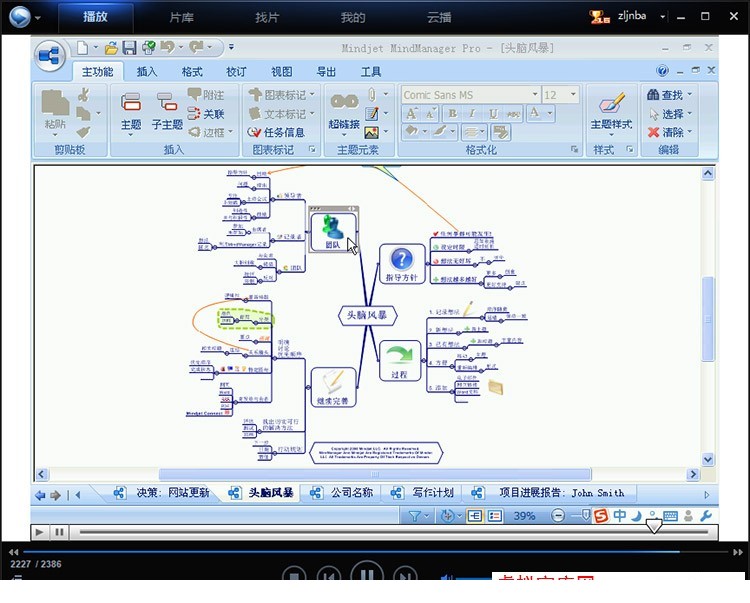The width and height of the screenshot is (750, 603).
Task: Toggle italic formatting
Action: point(473,114)
